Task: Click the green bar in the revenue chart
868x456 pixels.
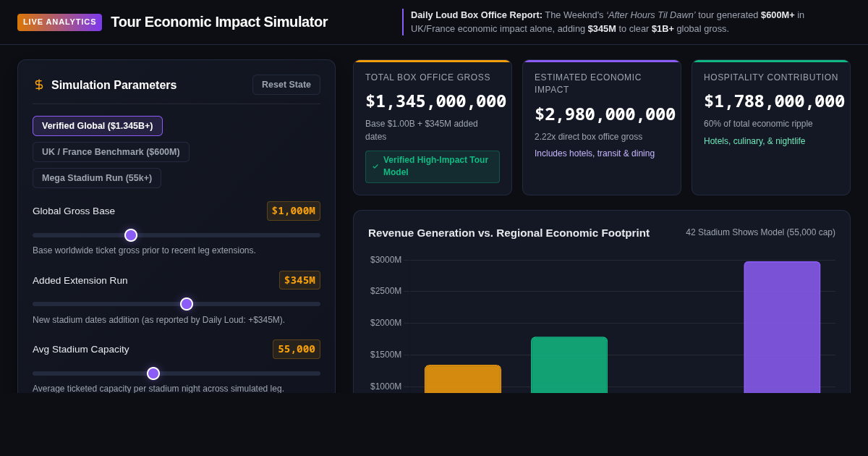Action: point(569,366)
